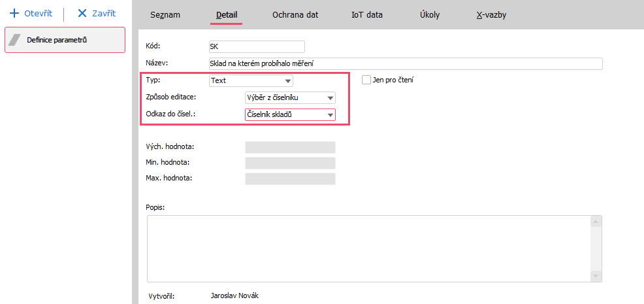Enable the Jen pro čtení checkbox
The height and width of the screenshot is (304, 644).
coord(366,80)
